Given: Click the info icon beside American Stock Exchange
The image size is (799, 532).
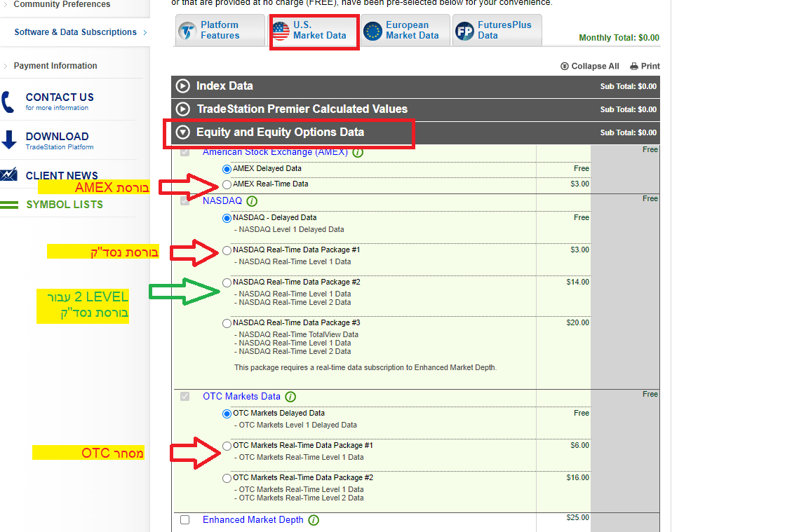Looking at the screenshot, I should click(358, 152).
